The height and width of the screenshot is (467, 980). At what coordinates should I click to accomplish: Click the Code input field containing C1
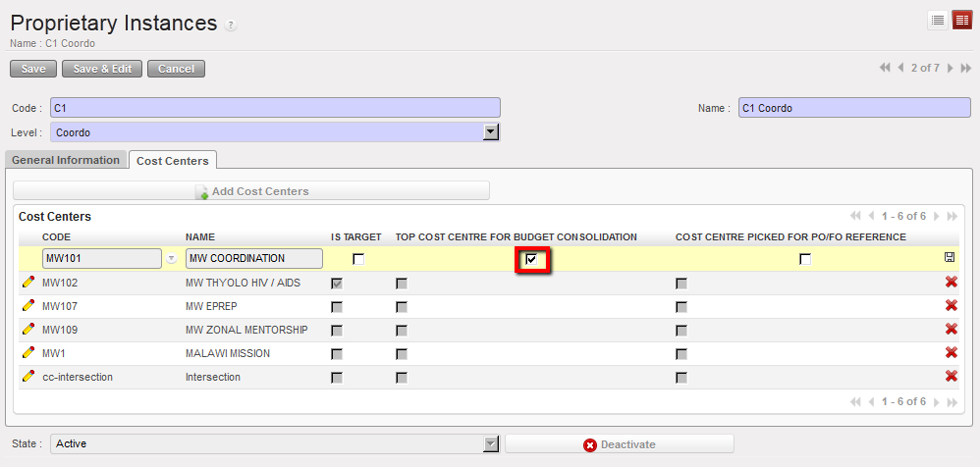click(275, 108)
